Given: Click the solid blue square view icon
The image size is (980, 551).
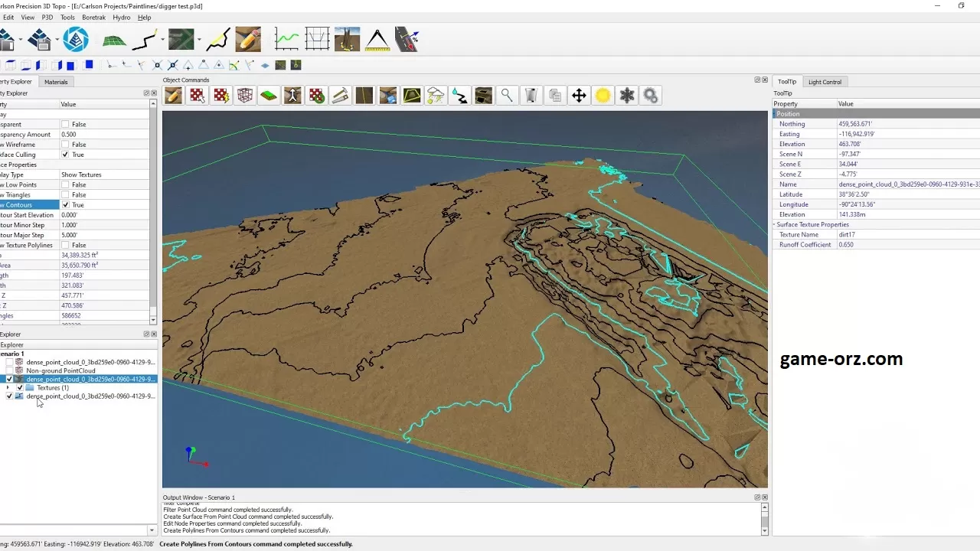Looking at the screenshot, I should (x=89, y=65).
